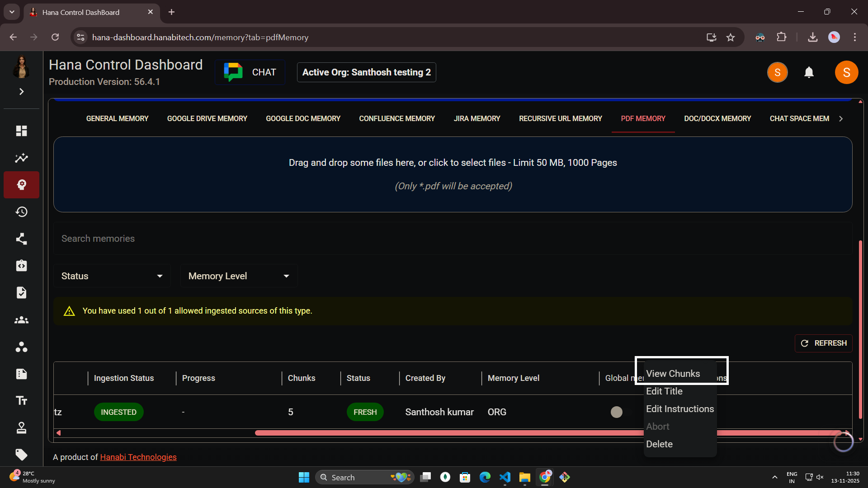Screen dimensions: 868x488
Task: Toggle the Global memory switch for the tz row
Action: point(617,412)
